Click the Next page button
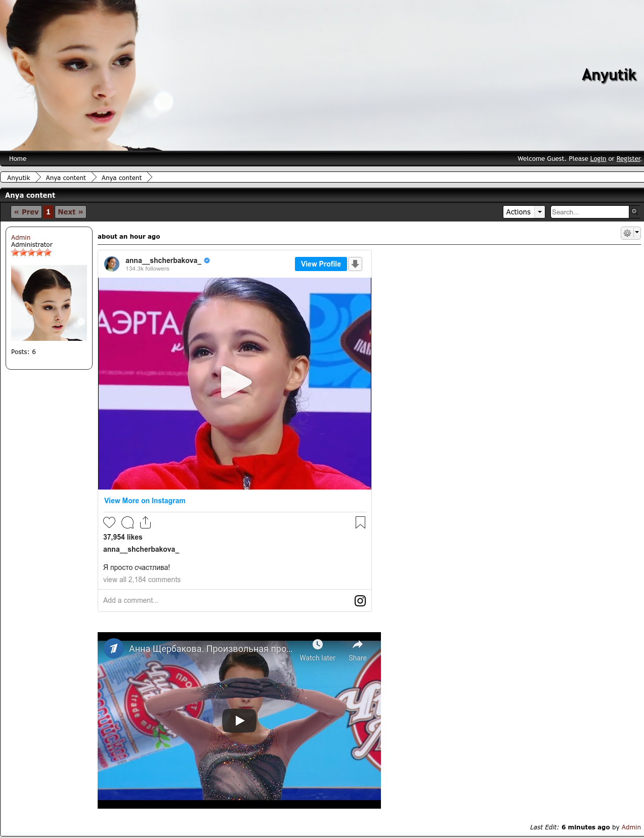 tap(70, 212)
